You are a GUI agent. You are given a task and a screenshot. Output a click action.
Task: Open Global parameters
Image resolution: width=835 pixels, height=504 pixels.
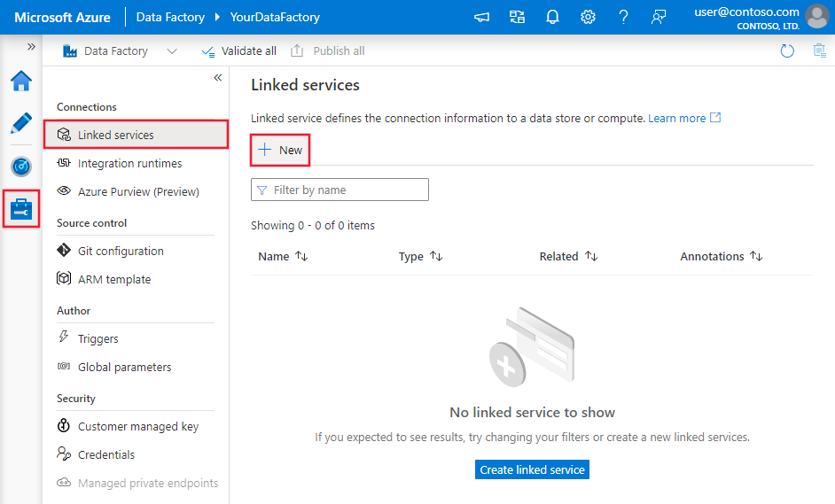[125, 368]
